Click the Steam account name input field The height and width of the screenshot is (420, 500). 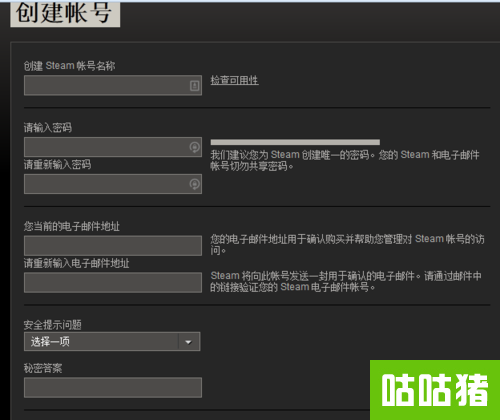(x=113, y=85)
